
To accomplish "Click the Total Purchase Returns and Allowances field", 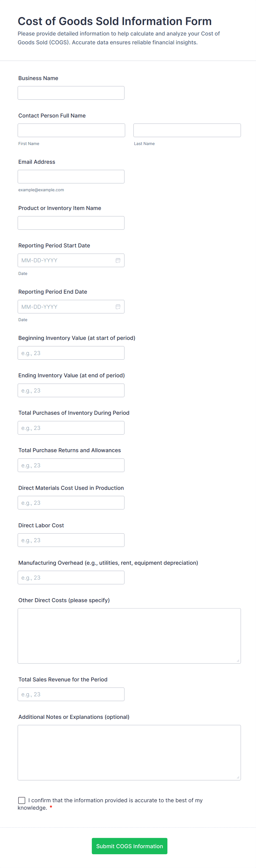I will click(x=71, y=465).
